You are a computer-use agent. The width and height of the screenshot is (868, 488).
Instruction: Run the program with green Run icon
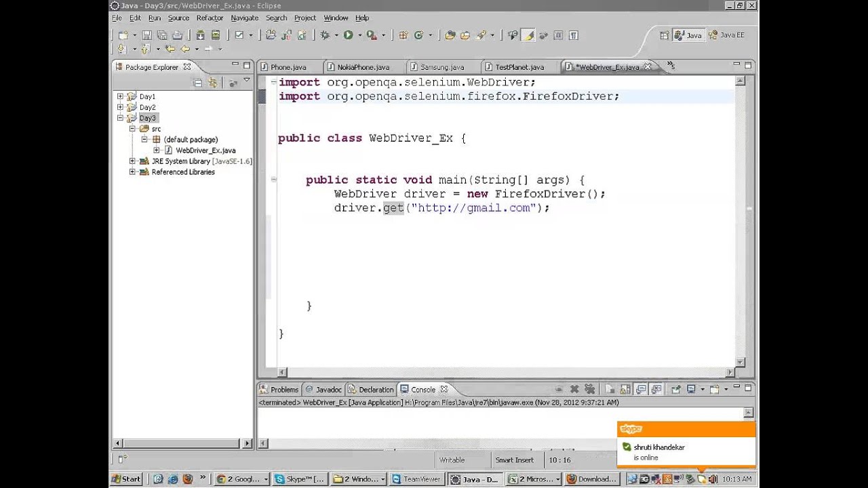click(348, 35)
